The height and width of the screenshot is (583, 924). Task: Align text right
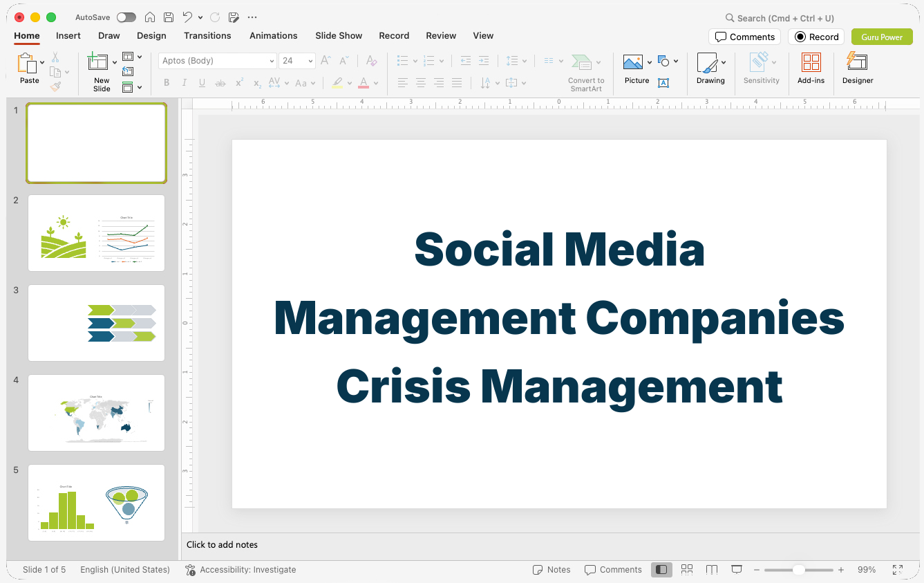pos(439,83)
